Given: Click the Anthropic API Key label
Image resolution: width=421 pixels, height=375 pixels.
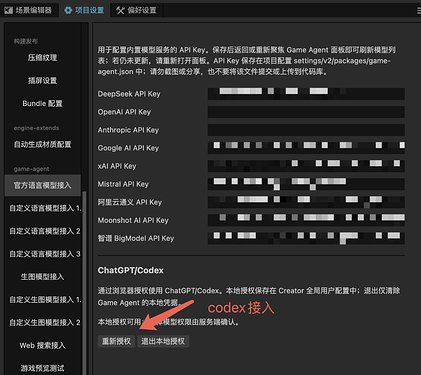Looking at the screenshot, I should (x=128, y=130).
